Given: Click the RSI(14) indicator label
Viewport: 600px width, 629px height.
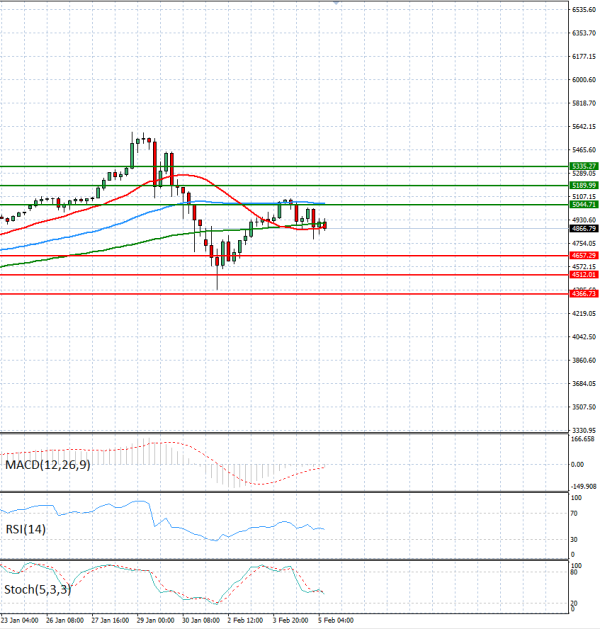Looking at the screenshot, I should click(25, 528).
